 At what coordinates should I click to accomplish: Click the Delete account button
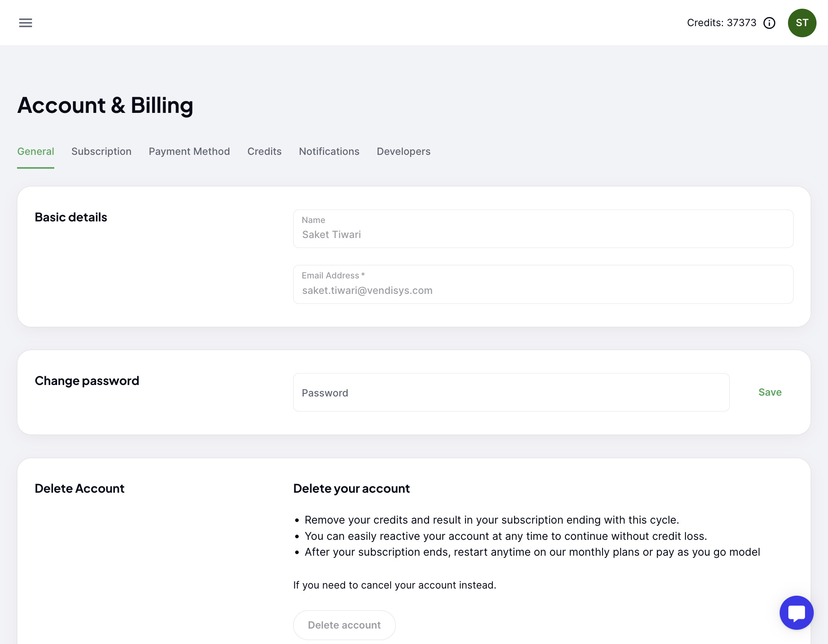tap(344, 625)
